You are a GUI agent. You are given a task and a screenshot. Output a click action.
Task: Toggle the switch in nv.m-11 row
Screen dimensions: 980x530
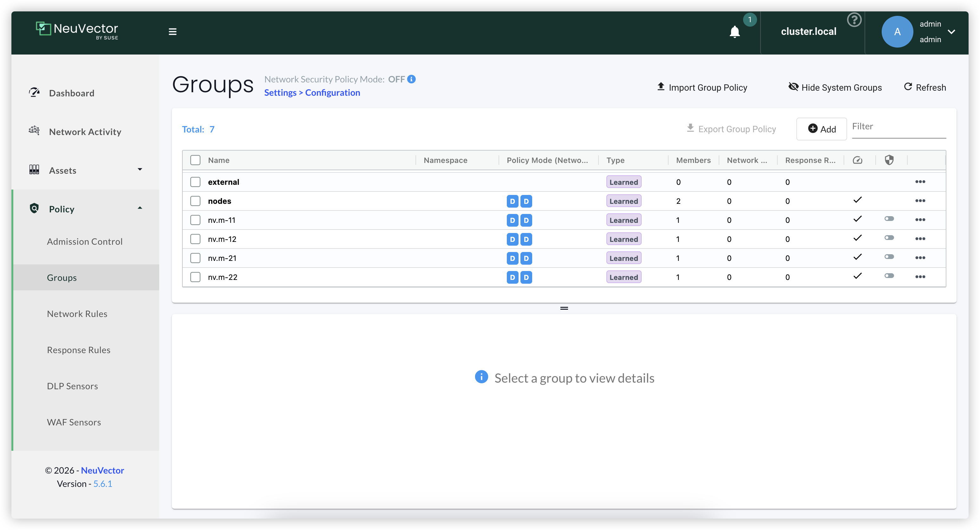tap(889, 219)
